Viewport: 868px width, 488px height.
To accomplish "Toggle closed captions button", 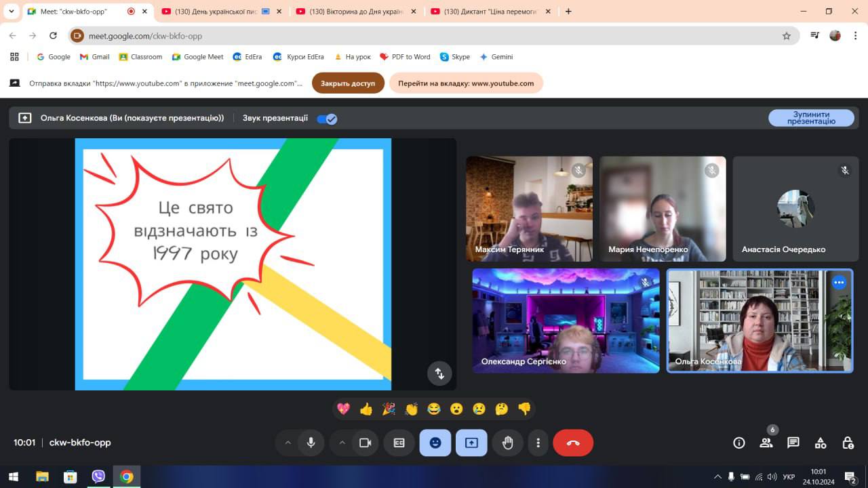I will [x=399, y=443].
